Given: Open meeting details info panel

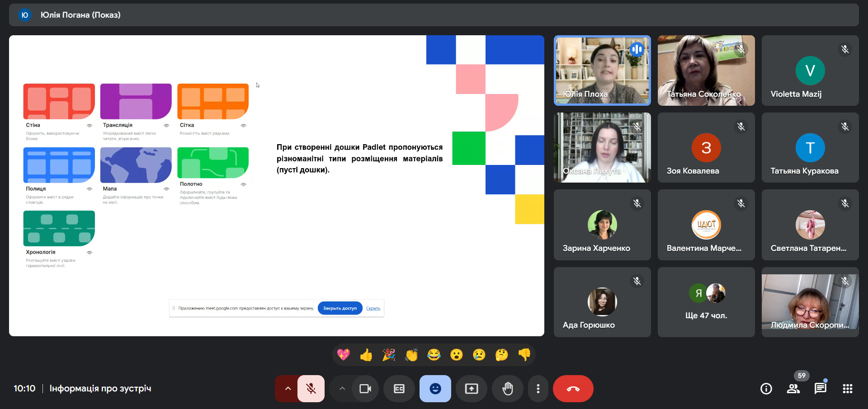Looking at the screenshot, I should pyautogui.click(x=766, y=389).
